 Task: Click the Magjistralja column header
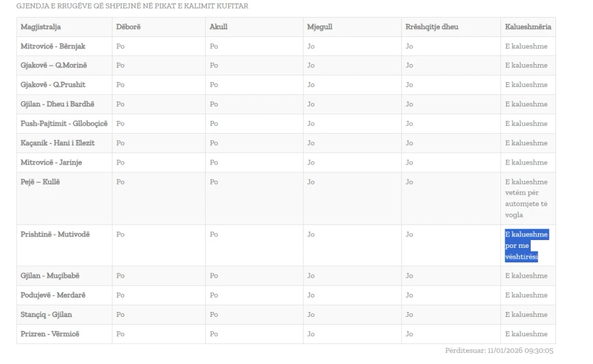[x=41, y=27]
